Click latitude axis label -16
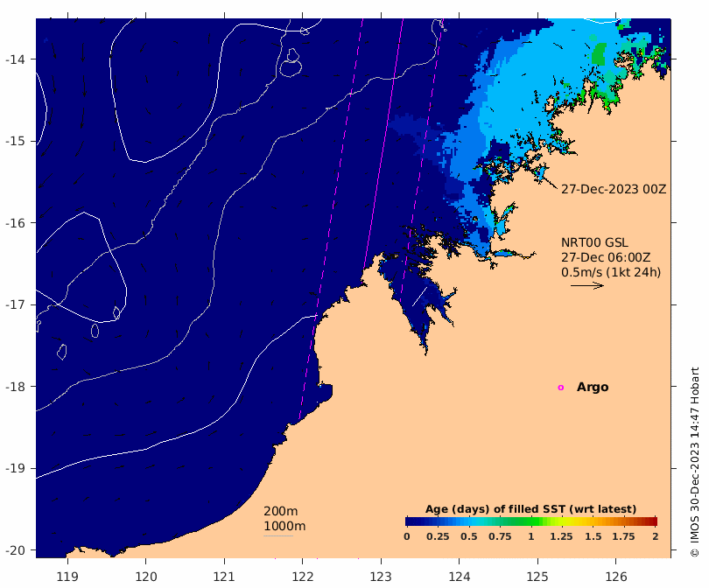This screenshot has height=588, width=709. click(x=15, y=223)
